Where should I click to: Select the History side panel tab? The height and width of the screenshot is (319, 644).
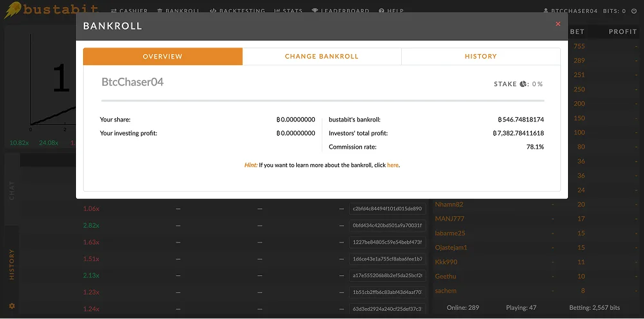point(12,264)
